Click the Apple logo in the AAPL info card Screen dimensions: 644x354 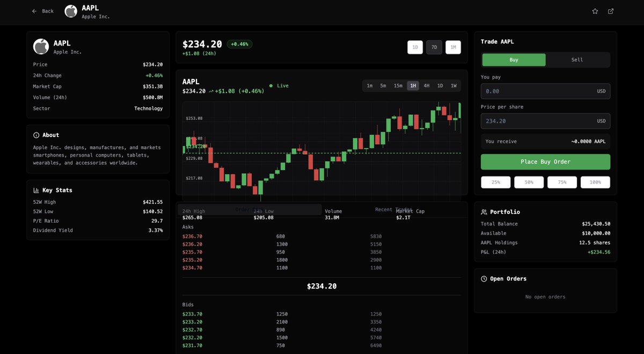click(x=41, y=47)
